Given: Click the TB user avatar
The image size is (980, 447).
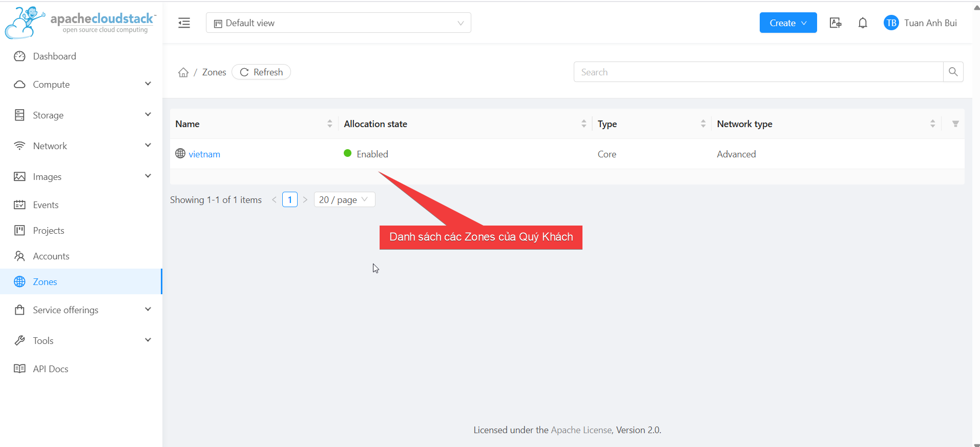Looking at the screenshot, I should tap(891, 23).
